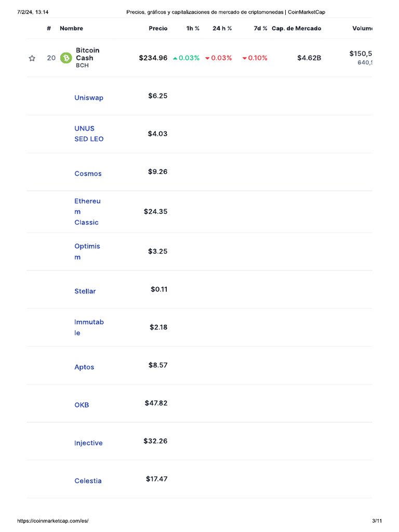The width and height of the screenshot is (399, 532).
Task: Click the Bitcoin Cash name text
Action: [88, 55]
